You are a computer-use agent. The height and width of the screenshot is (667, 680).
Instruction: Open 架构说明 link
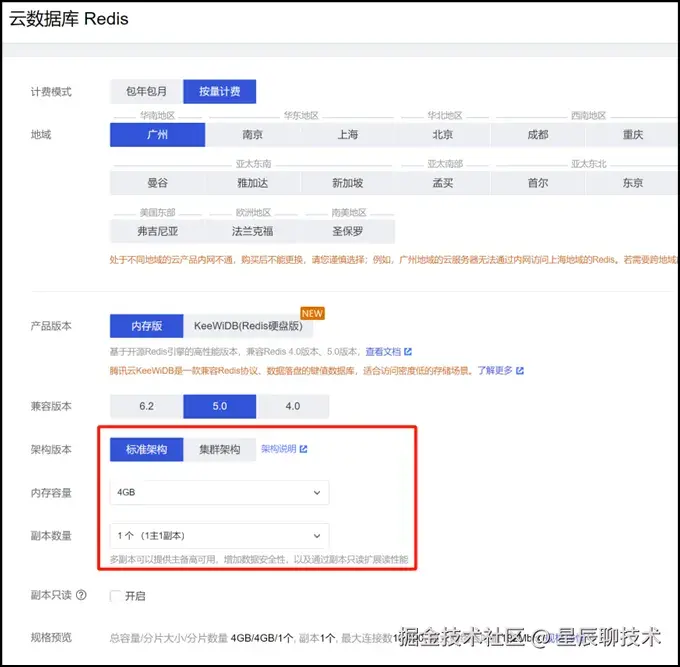pyautogui.click(x=278, y=449)
